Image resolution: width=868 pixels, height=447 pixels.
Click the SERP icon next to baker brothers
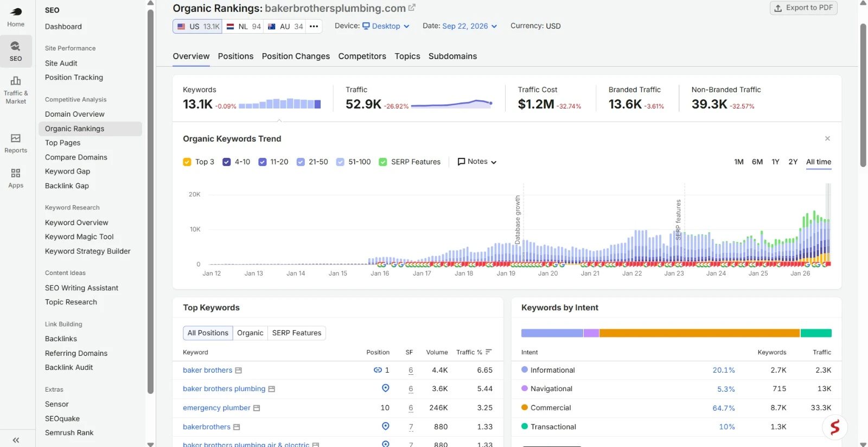coord(238,371)
